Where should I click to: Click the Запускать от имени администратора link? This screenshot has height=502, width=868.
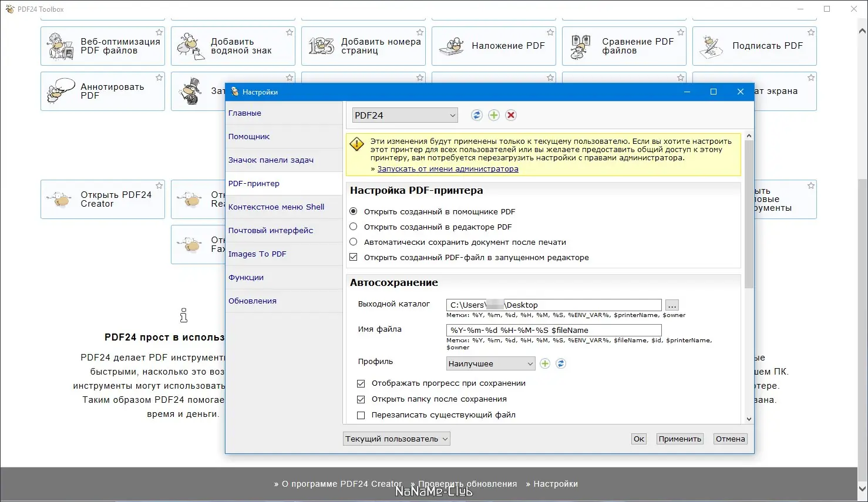click(448, 169)
